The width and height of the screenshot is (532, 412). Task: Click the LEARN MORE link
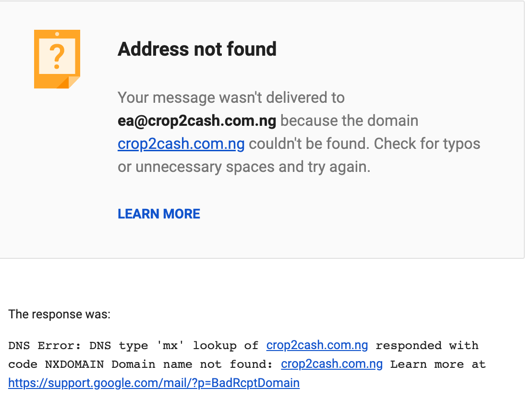click(x=159, y=214)
